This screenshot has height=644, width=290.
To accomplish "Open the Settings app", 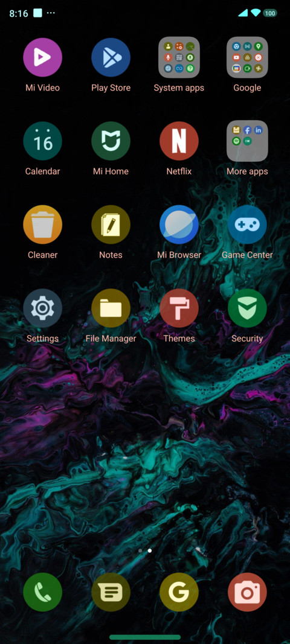I will [x=42, y=308].
